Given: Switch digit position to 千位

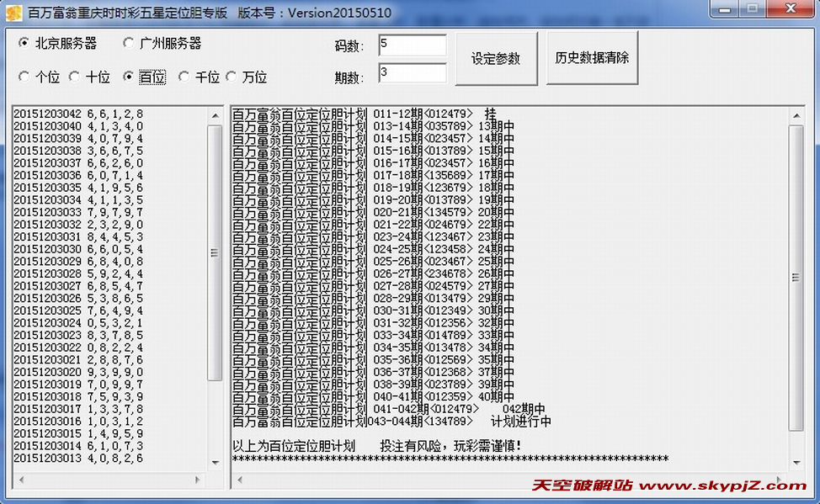Looking at the screenshot, I should 184,77.
